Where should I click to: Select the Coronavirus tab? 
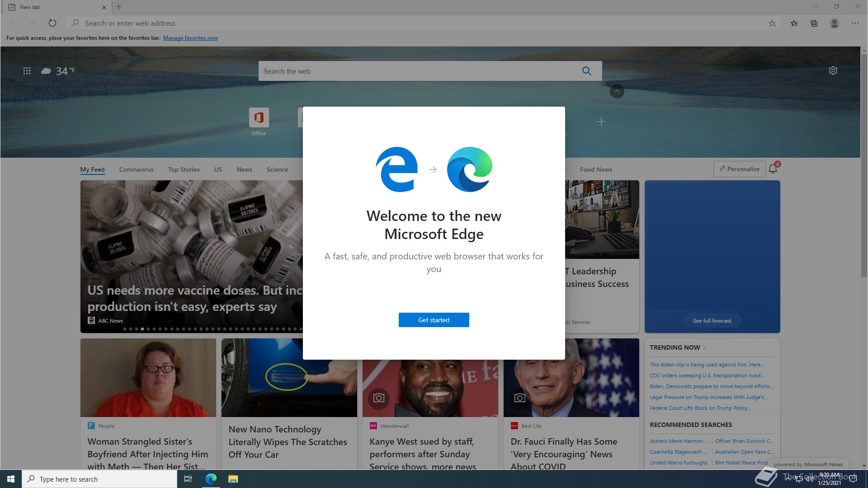click(x=136, y=169)
